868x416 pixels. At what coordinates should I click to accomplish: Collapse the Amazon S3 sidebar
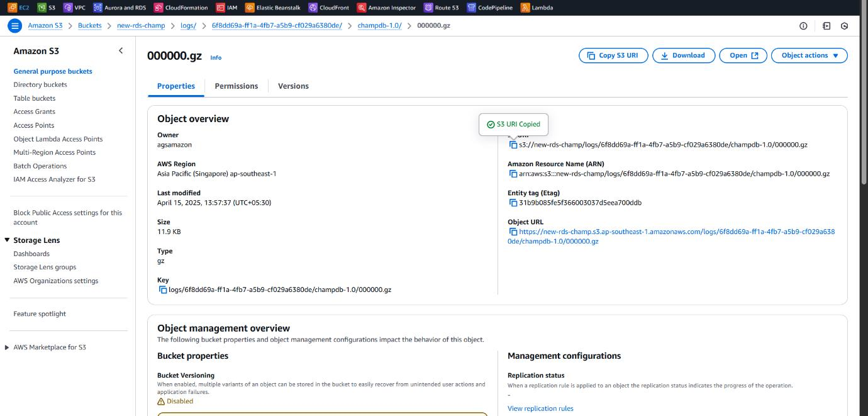pyautogui.click(x=121, y=51)
